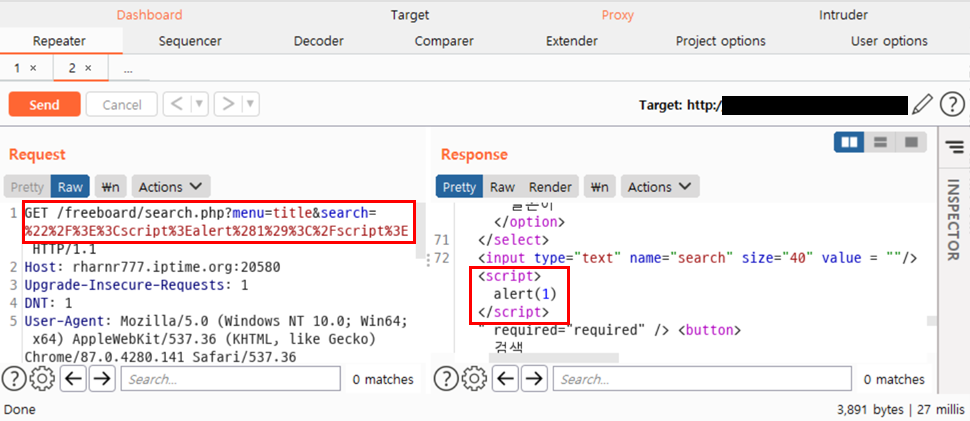
Task: Click the Response horizontal scrollbar
Action: pyautogui.click(x=553, y=357)
